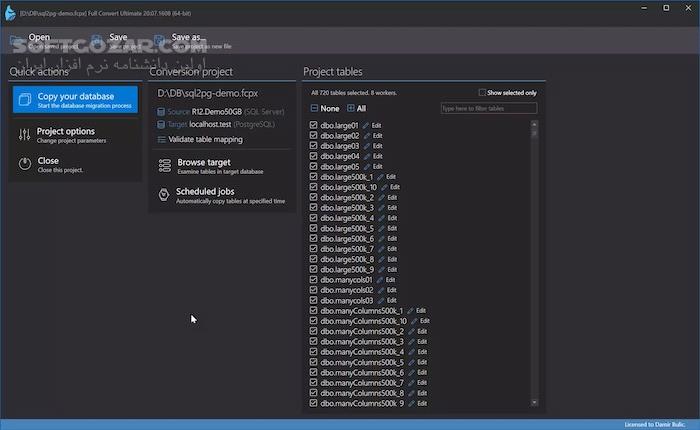Click Save in the top toolbar
The image size is (700, 430).
(x=116, y=40)
